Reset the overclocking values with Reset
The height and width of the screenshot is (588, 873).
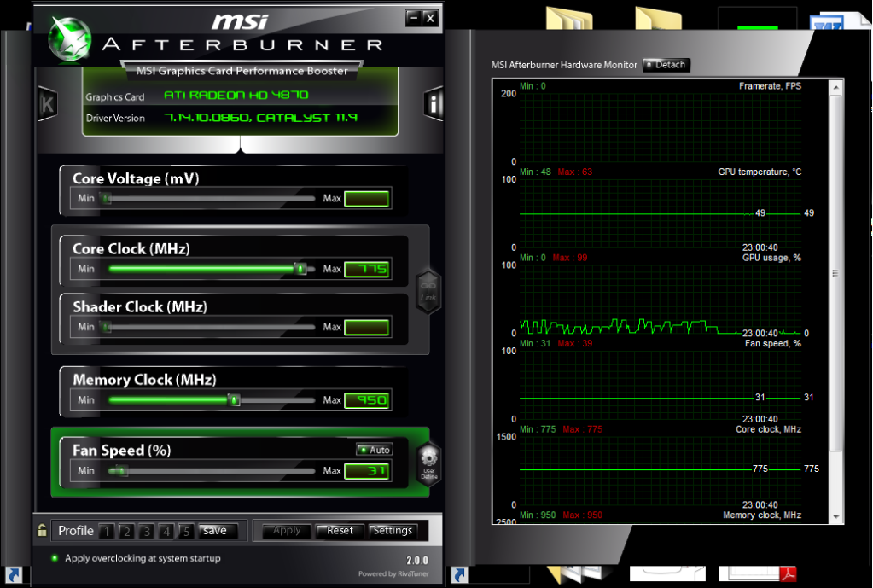340,531
